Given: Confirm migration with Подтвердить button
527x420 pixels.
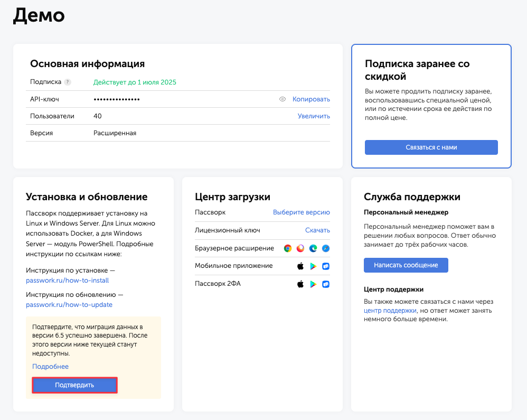Looking at the screenshot, I should click(x=74, y=385).
